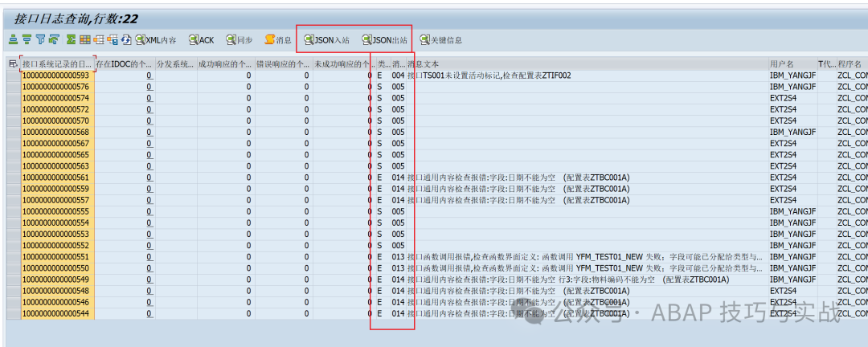The width and height of the screenshot is (868, 347).
Task: Open the change layout grid icon
Action: coord(84,40)
